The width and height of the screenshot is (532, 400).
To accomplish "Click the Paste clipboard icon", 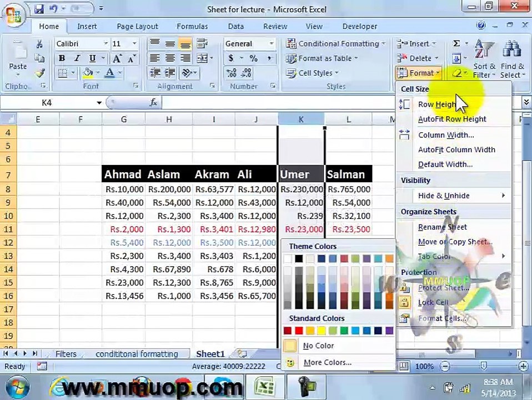I will (x=18, y=51).
